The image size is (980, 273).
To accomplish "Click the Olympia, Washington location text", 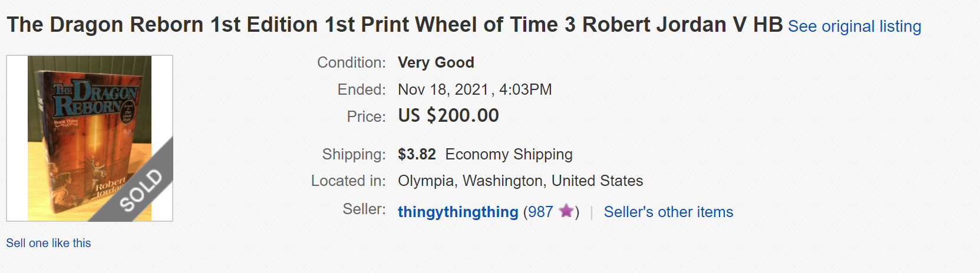I will click(520, 181).
